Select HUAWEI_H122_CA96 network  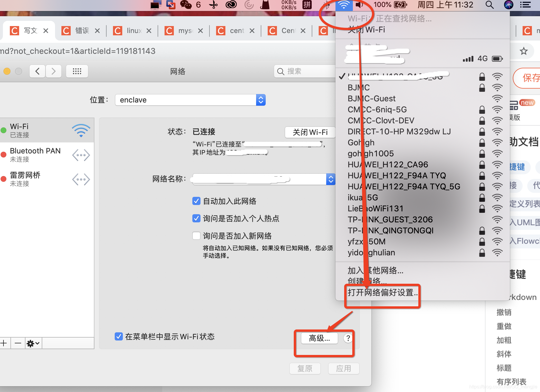[423, 164]
